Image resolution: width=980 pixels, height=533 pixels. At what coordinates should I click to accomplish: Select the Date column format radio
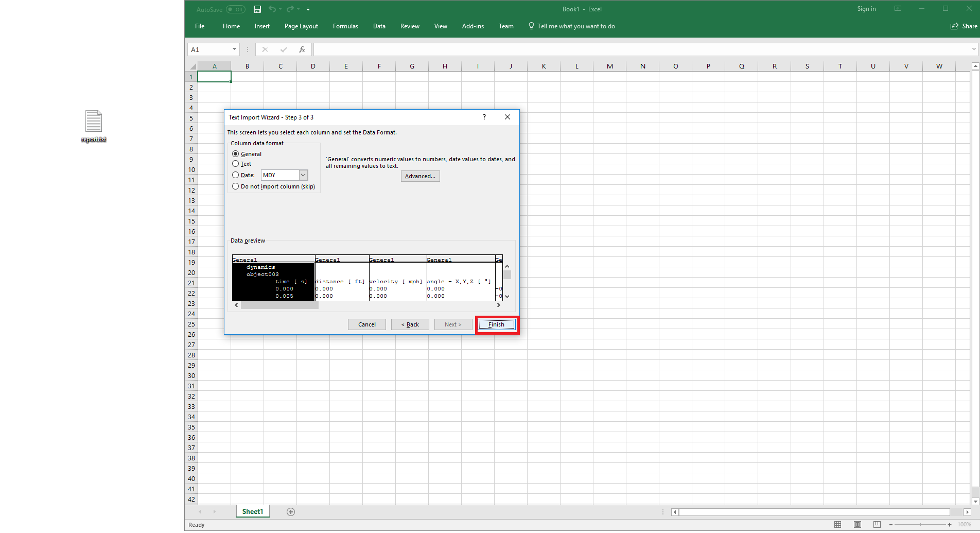pos(235,175)
